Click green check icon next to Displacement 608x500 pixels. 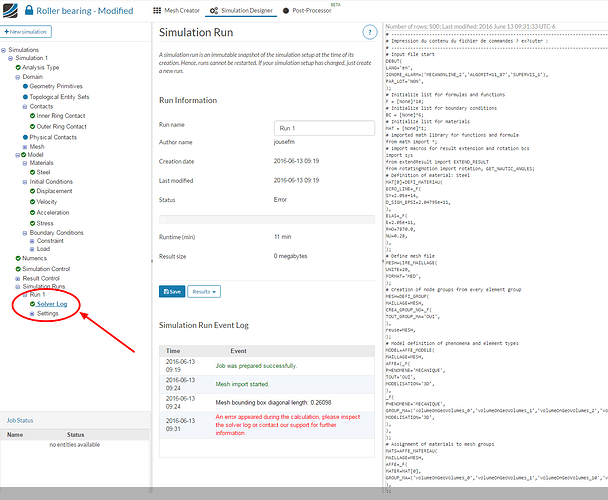(x=33, y=191)
